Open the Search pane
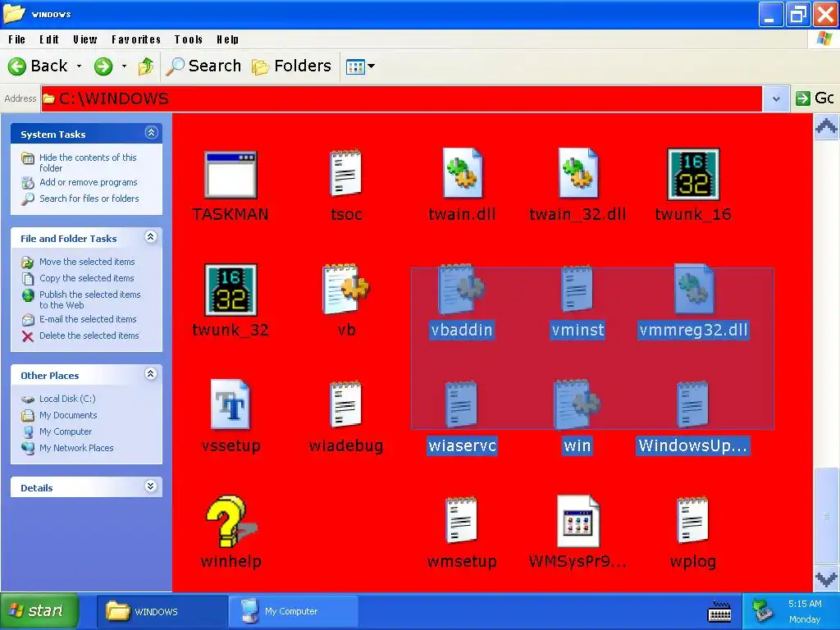This screenshot has width=840, height=630. point(203,66)
